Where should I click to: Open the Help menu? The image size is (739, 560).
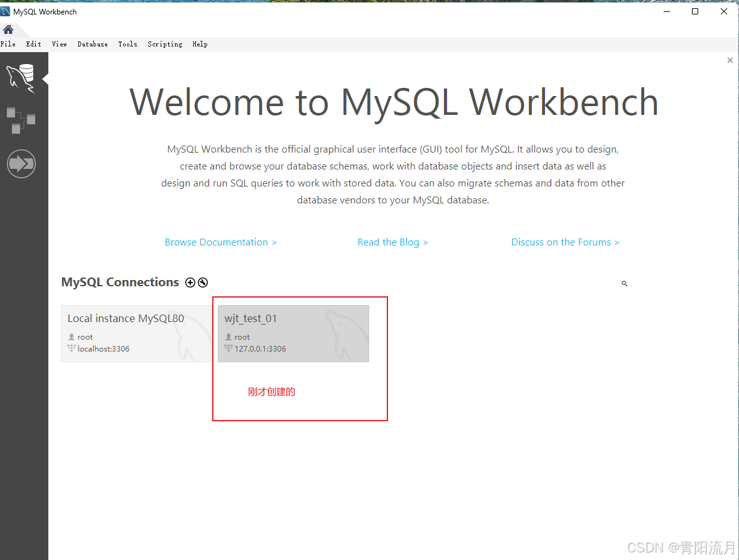[200, 45]
